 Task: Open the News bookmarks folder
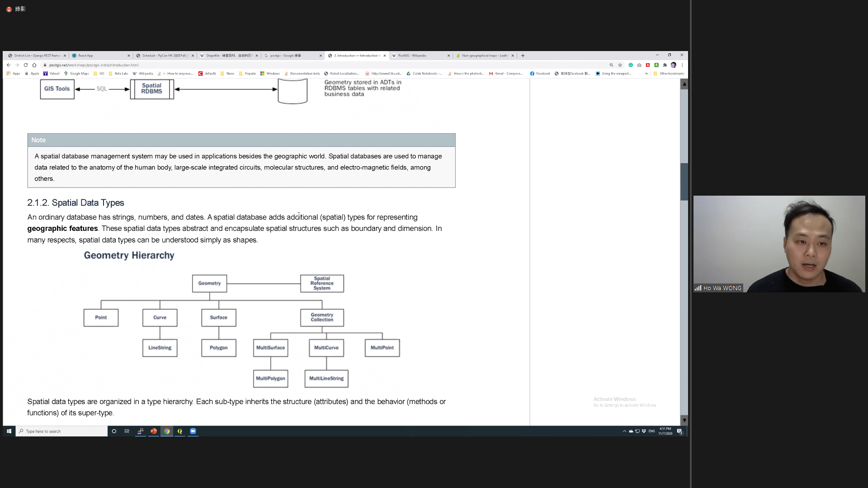tap(227, 73)
